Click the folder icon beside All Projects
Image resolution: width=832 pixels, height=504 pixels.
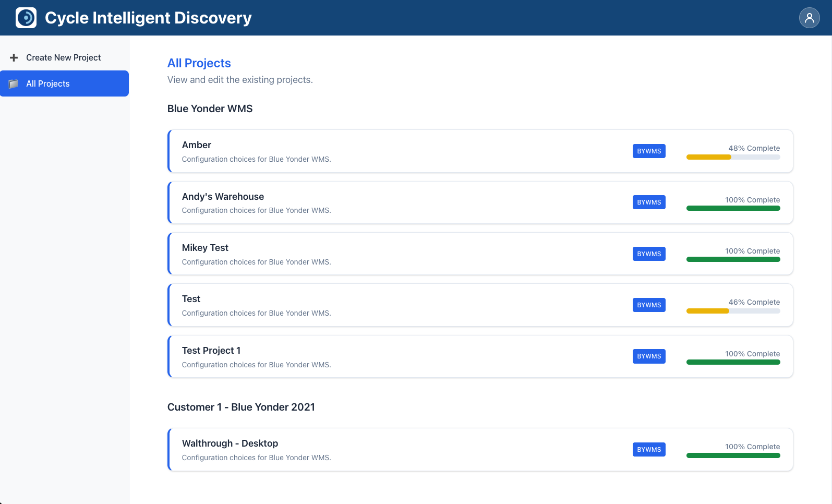click(14, 83)
